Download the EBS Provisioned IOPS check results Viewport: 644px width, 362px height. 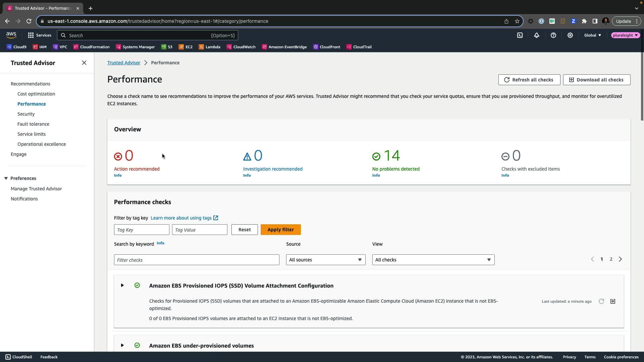point(613,301)
